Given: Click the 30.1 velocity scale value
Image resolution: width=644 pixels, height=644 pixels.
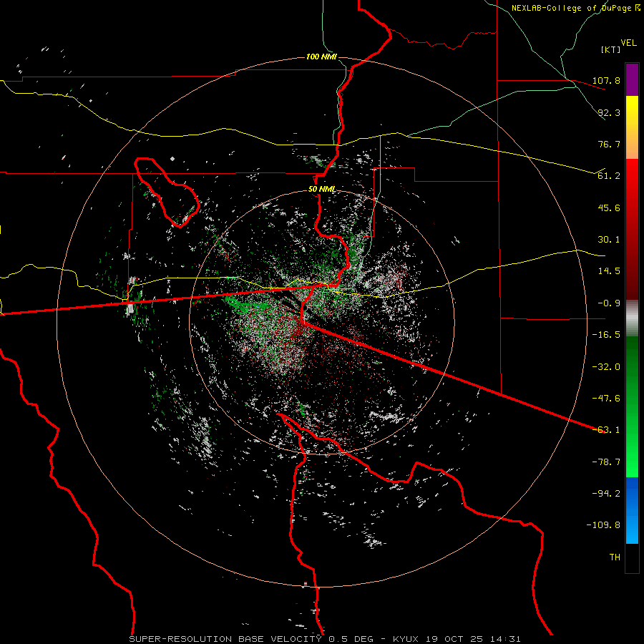Looking at the screenshot, I should (x=609, y=240).
